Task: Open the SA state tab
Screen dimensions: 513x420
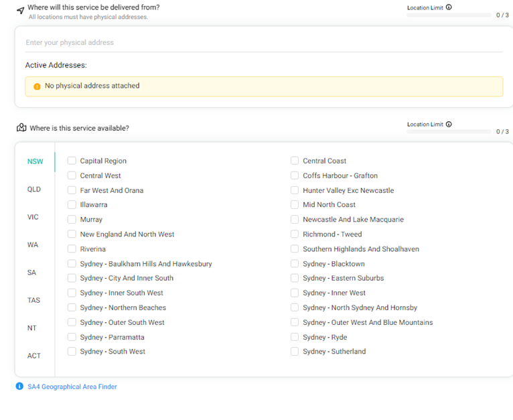Action: coord(31,273)
